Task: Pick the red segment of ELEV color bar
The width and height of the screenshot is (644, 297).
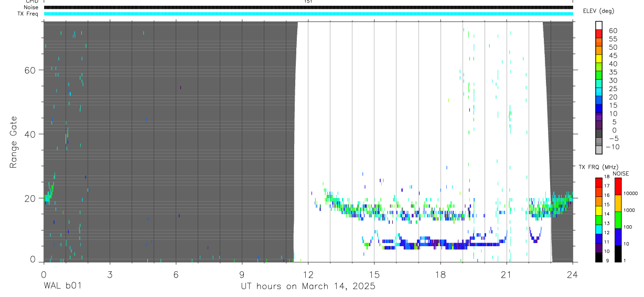Action: [x=599, y=35]
